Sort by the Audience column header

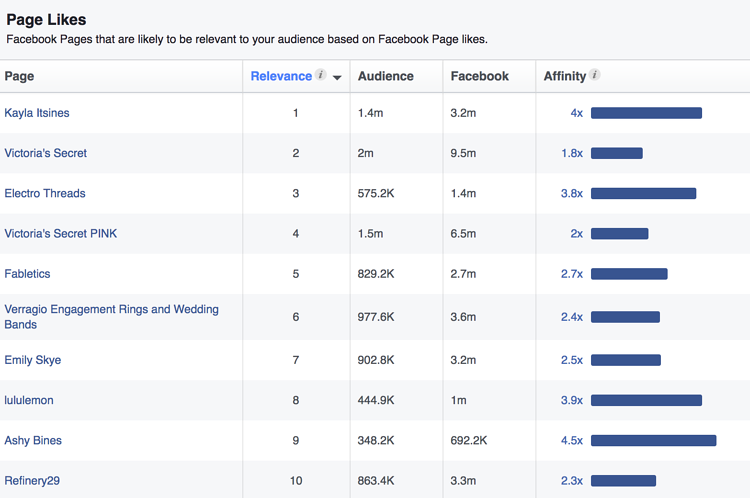[x=385, y=76]
